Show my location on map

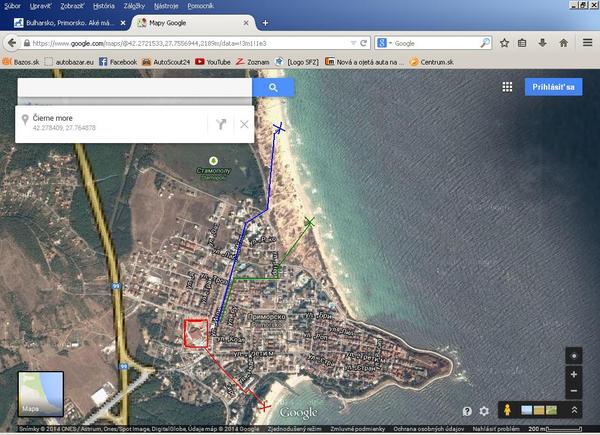[x=573, y=356]
